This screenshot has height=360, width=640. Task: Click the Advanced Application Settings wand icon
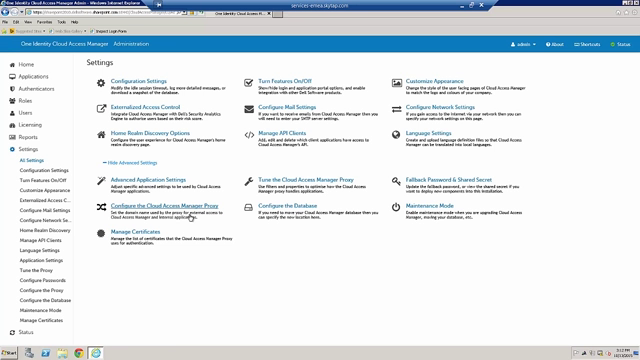coord(101,181)
